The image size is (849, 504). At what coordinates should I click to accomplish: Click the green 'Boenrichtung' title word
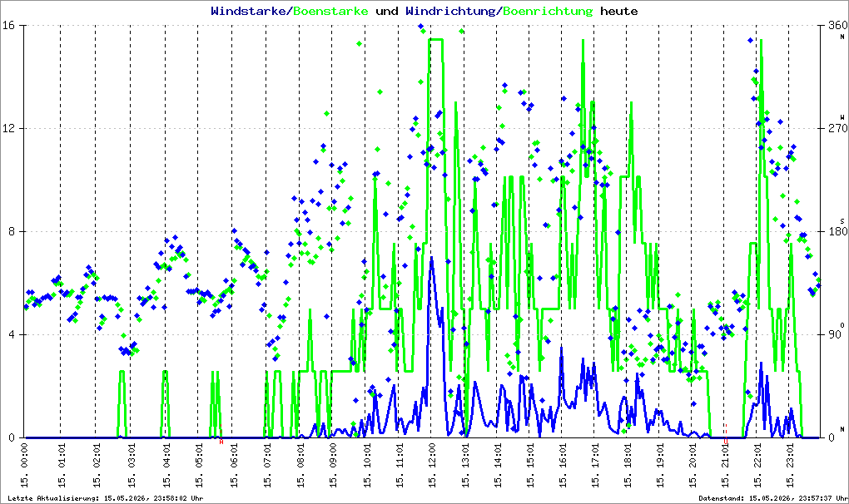click(548, 11)
